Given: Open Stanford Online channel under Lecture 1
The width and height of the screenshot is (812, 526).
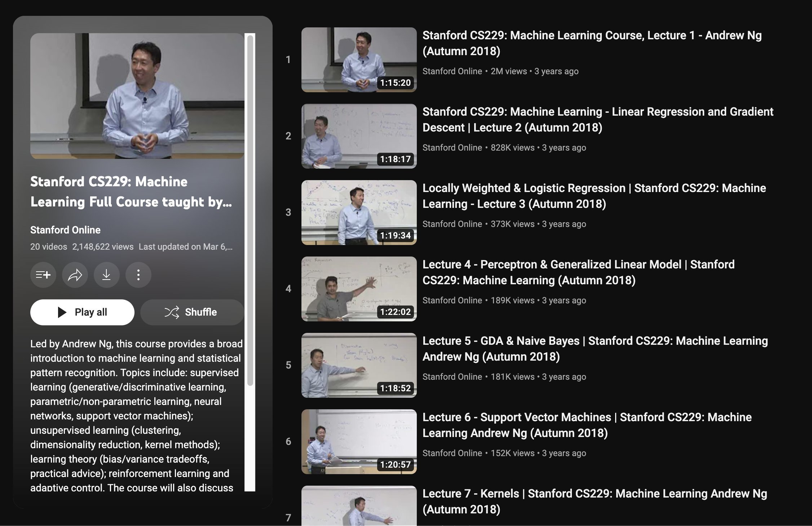Looking at the screenshot, I should click(452, 71).
